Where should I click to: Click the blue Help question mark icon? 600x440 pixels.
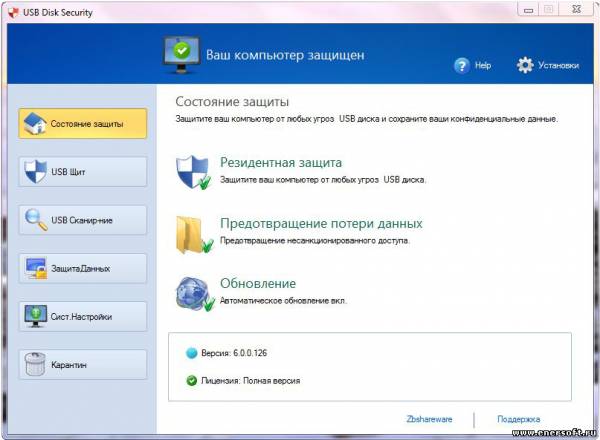pyautogui.click(x=462, y=65)
